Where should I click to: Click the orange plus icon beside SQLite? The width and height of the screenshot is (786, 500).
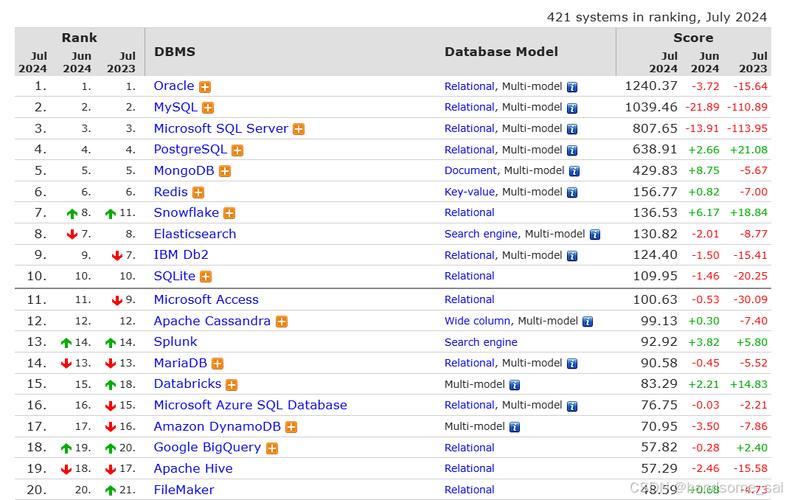pyautogui.click(x=206, y=277)
